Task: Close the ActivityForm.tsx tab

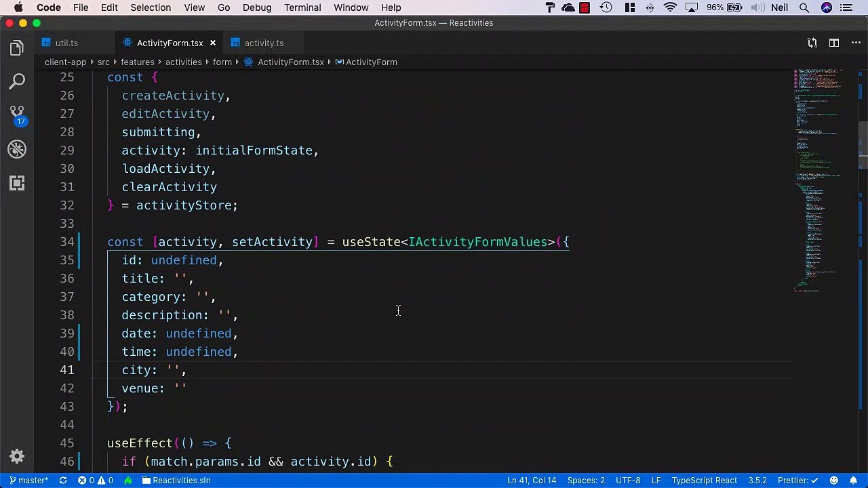Action: (212, 43)
